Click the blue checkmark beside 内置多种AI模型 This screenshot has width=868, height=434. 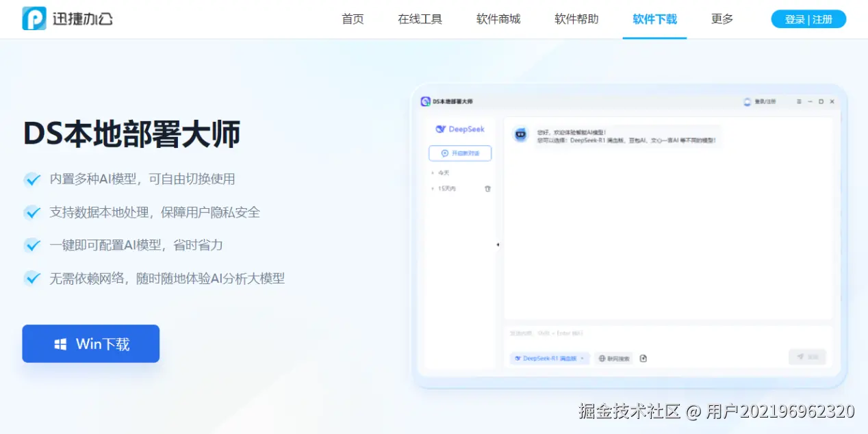32,179
